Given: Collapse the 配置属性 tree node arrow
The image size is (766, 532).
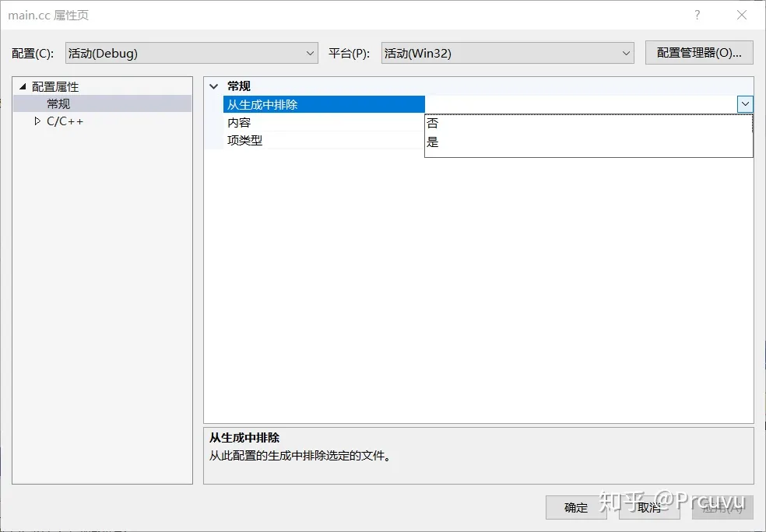Looking at the screenshot, I should point(23,86).
